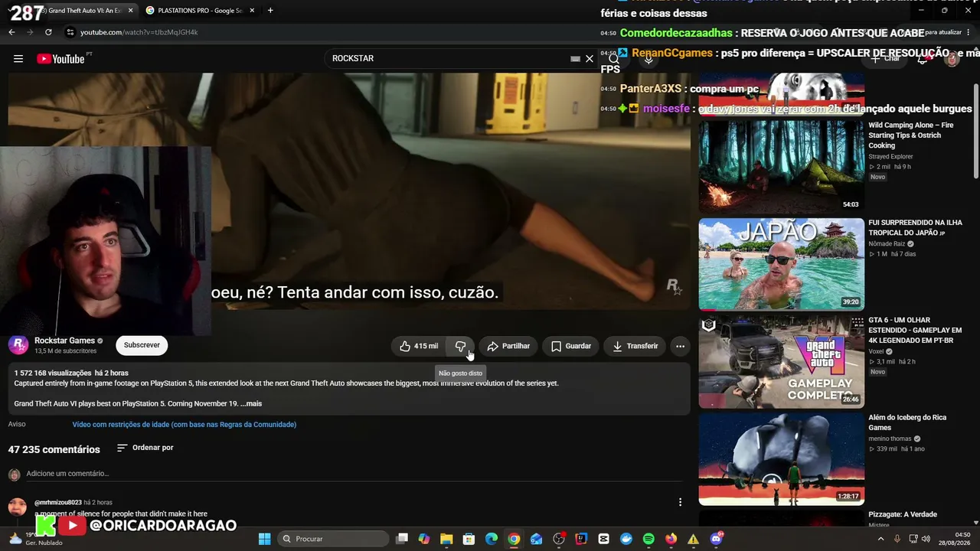This screenshot has height=551, width=980.
Task: Launch Copilot from the taskbar
Action: (x=424, y=539)
